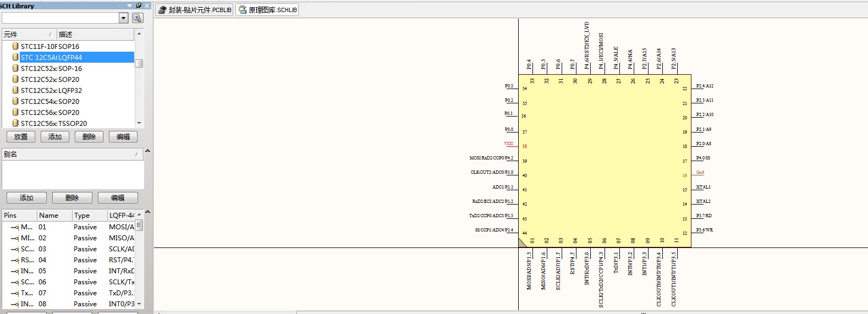Click the component search zoom icon
Image resolution: width=868 pixels, height=314 pixels.
[x=137, y=18]
